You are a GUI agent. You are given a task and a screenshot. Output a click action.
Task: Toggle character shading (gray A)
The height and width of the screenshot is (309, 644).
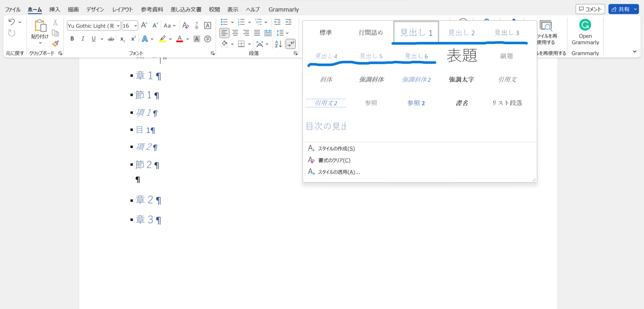[x=197, y=39]
